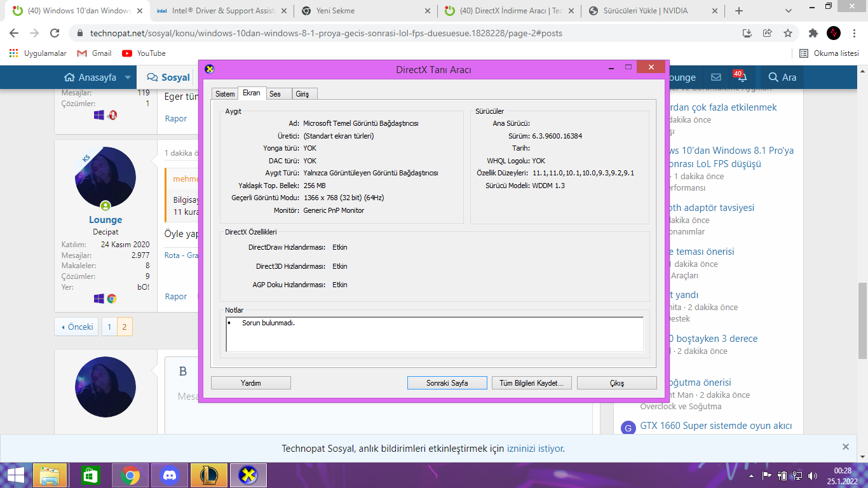
Task: Go back to the previous page
Action: point(14,33)
